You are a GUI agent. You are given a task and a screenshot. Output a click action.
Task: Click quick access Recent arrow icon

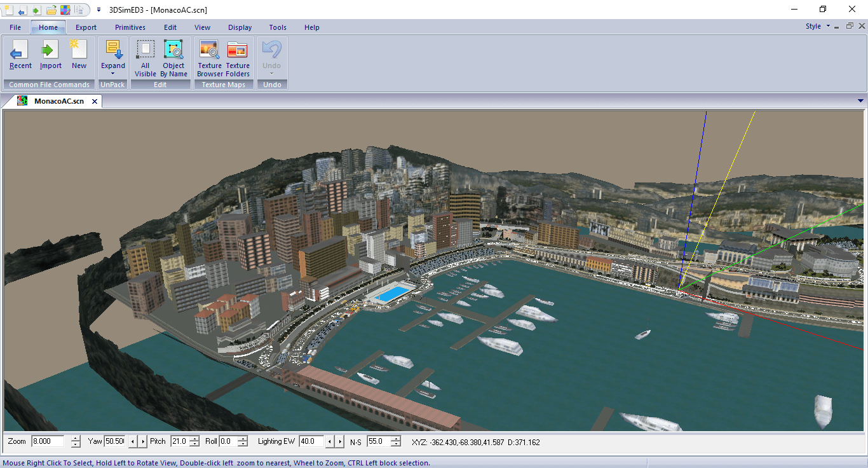(x=22, y=10)
